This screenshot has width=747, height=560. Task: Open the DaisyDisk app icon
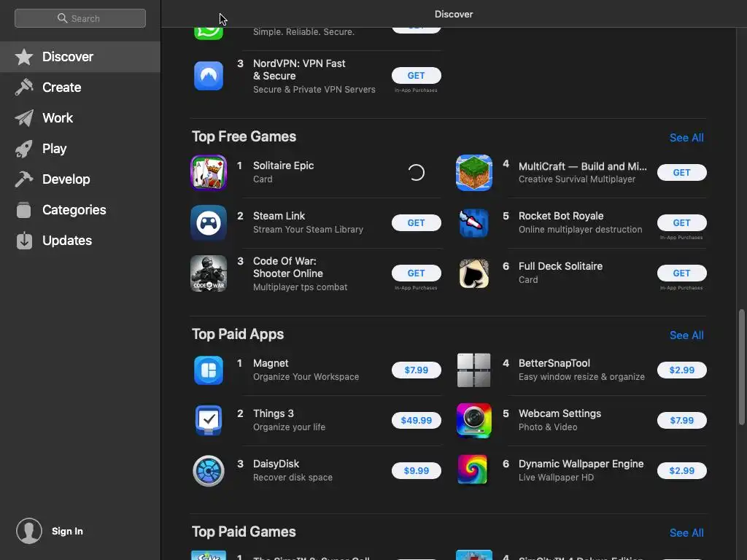click(209, 471)
